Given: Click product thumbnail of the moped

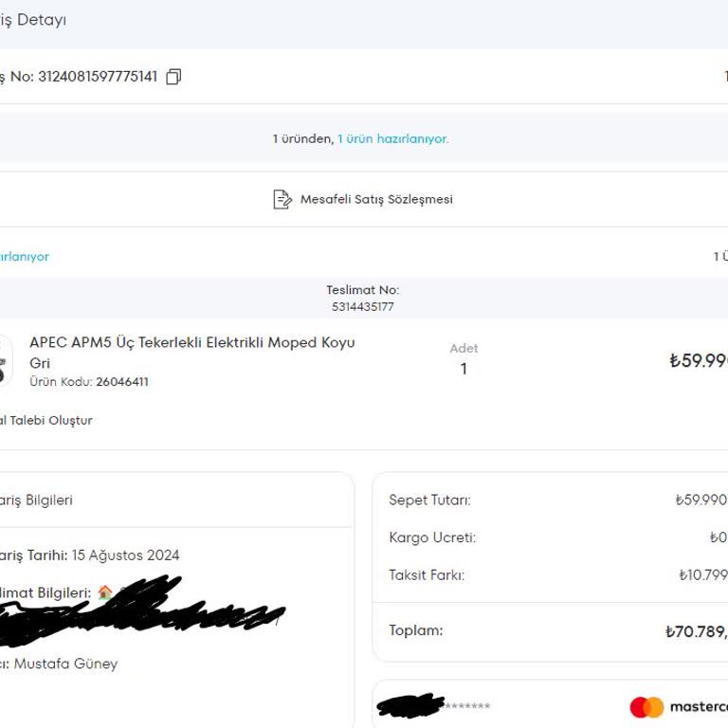Looking at the screenshot, I should 4,361.
